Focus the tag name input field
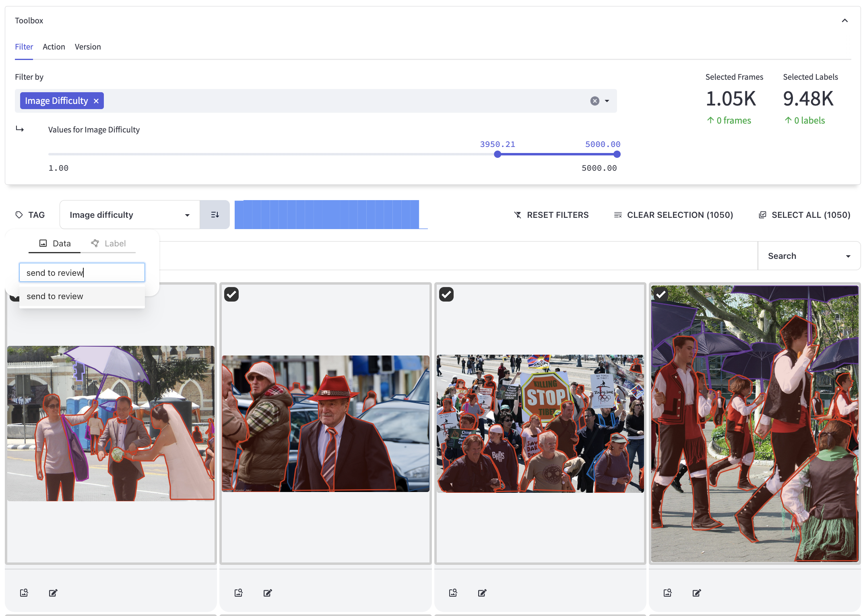This screenshot has width=867, height=616. 82,273
